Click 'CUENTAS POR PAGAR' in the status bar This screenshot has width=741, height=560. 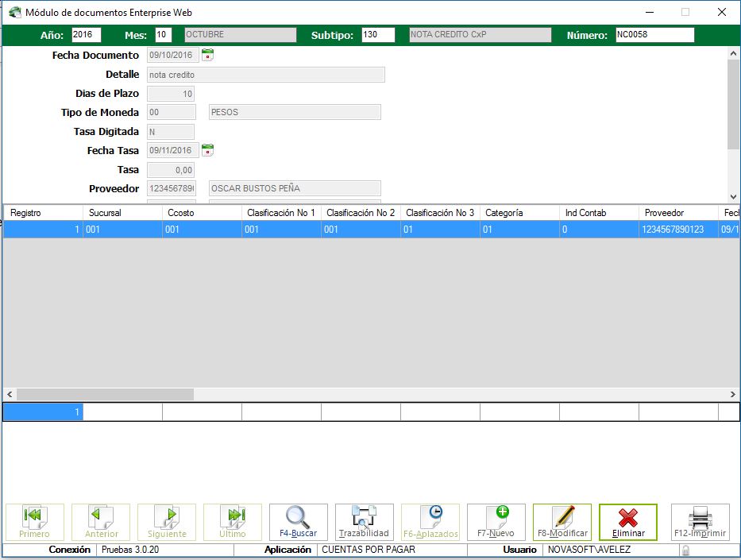tap(369, 550)
